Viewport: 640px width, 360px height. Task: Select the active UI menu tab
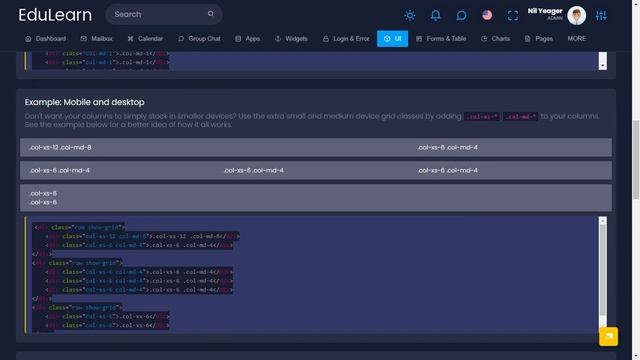(392, 39)
